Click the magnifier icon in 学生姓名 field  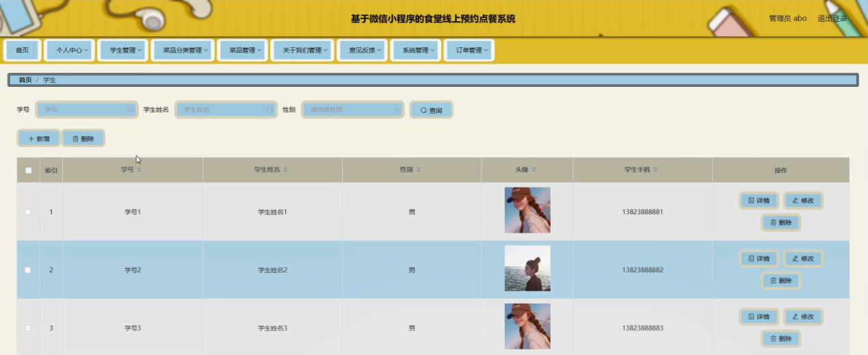[269, 109]
